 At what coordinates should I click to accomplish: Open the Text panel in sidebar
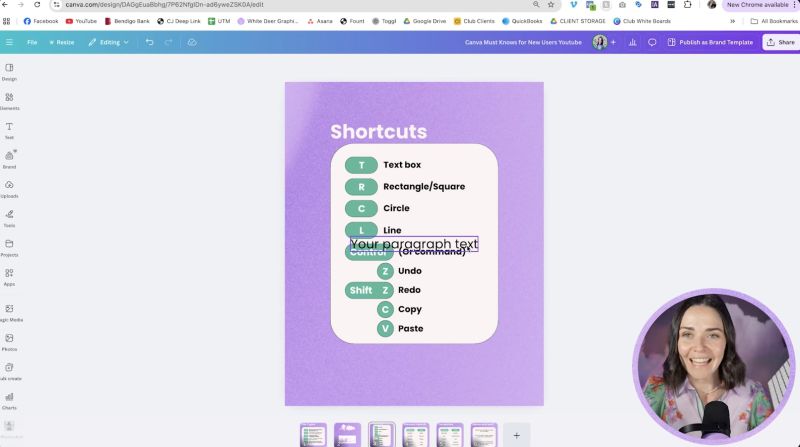(x=9, y=131)
